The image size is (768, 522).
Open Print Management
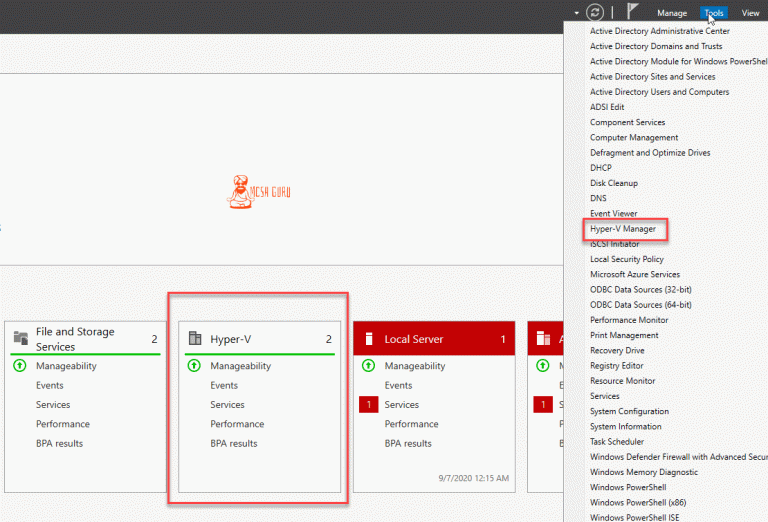(x=624, y=335)
